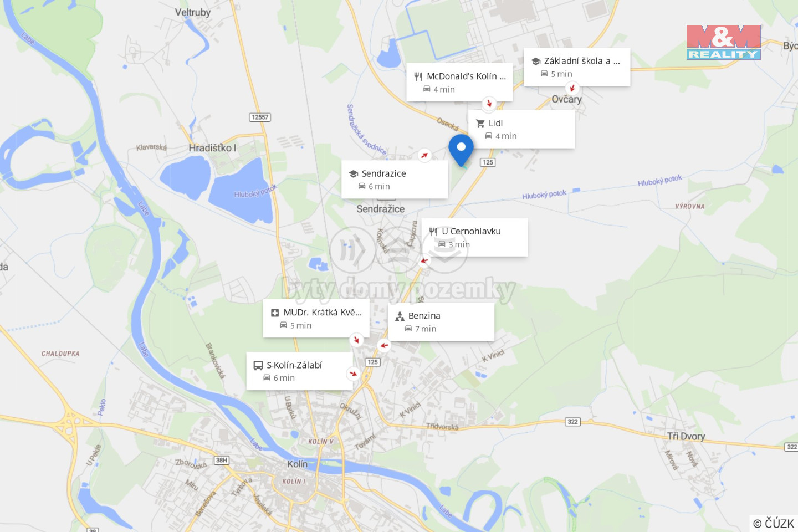Click MUDr. Krátká medical cross icon
The image size is (798, 532).
coord(275,313)
